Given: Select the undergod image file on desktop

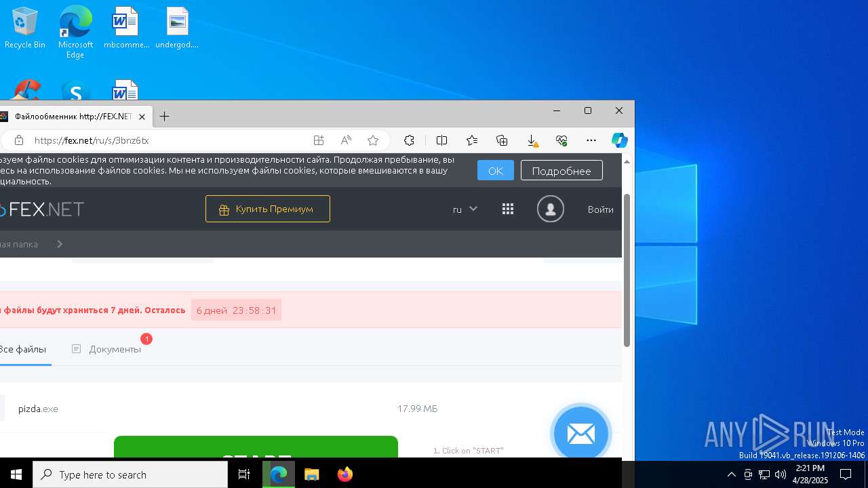Looking at the screenshot, I should 177,28.
